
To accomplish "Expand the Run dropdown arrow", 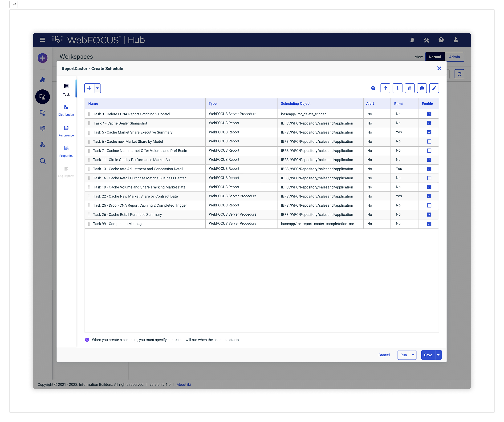I will tap(413, 355).
